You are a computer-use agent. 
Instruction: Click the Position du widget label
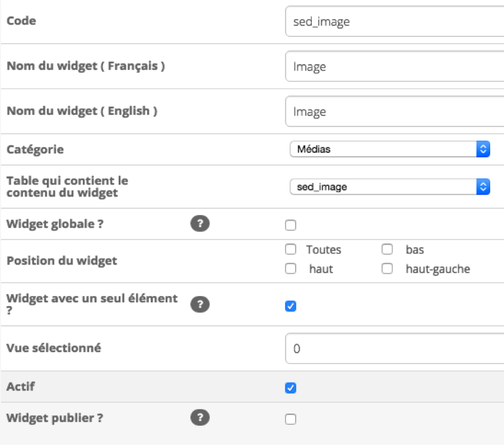[x=62, y=261]
